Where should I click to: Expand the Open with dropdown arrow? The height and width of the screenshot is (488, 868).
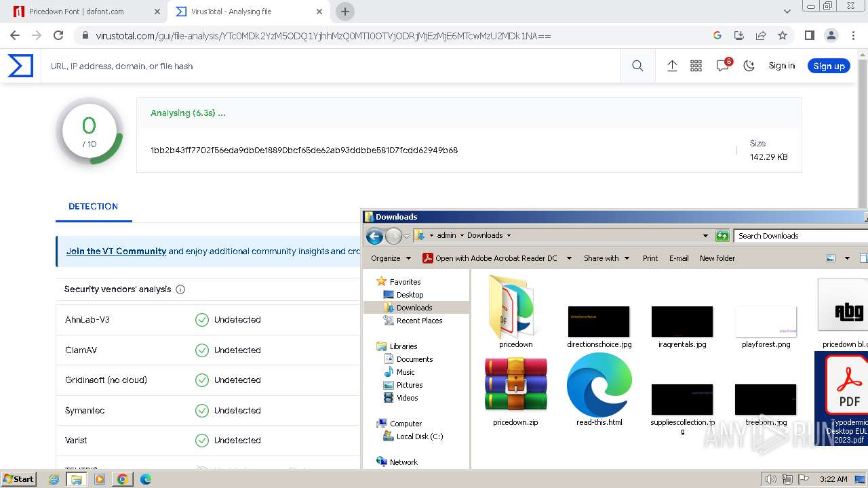point(569,258)
